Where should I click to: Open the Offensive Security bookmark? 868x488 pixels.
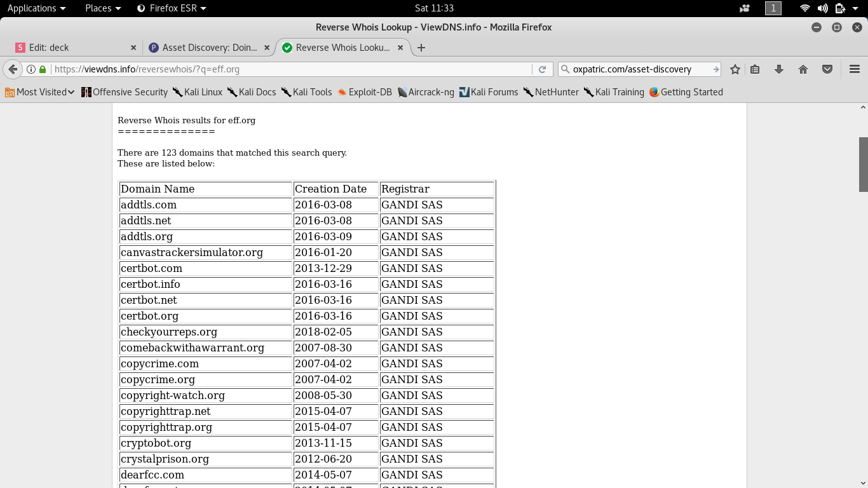pos(125,92)
